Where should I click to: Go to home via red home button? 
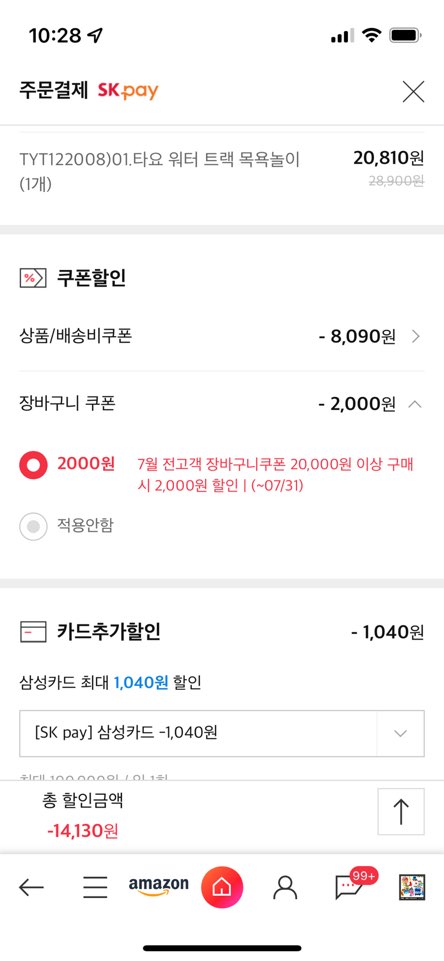[222, 887]
